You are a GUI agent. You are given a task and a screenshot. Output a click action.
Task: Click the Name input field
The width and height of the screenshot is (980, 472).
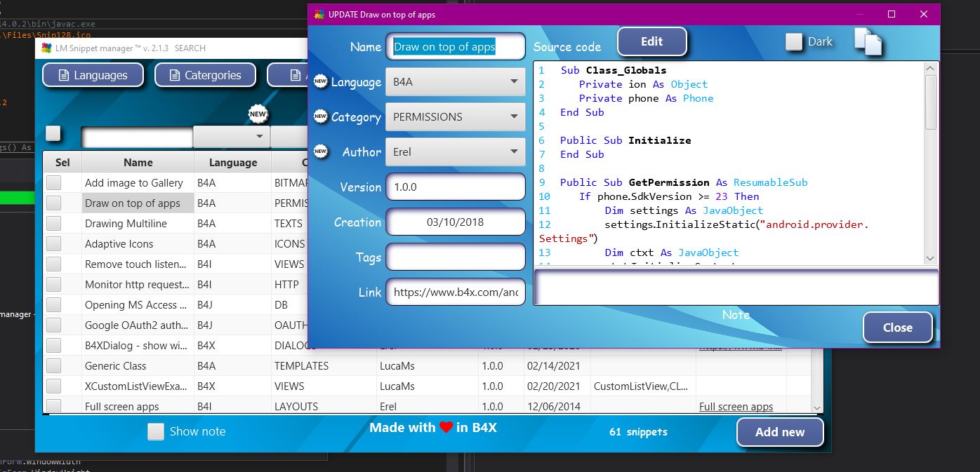pyautogui.click(x=455, y=47)
